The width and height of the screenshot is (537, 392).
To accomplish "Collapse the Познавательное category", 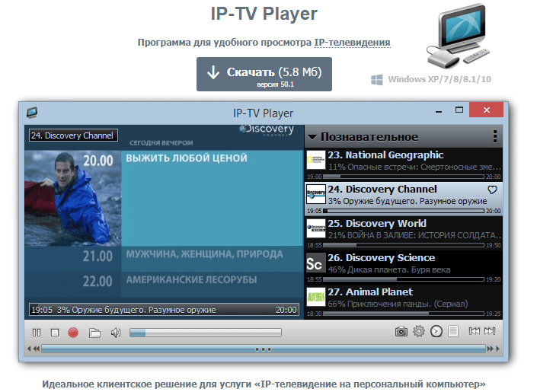I will [x=312, y=137].
